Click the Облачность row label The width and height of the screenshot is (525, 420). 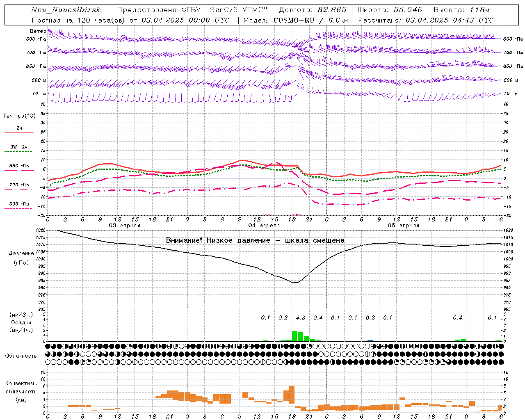pyautogui.click(x=21, y=356)
